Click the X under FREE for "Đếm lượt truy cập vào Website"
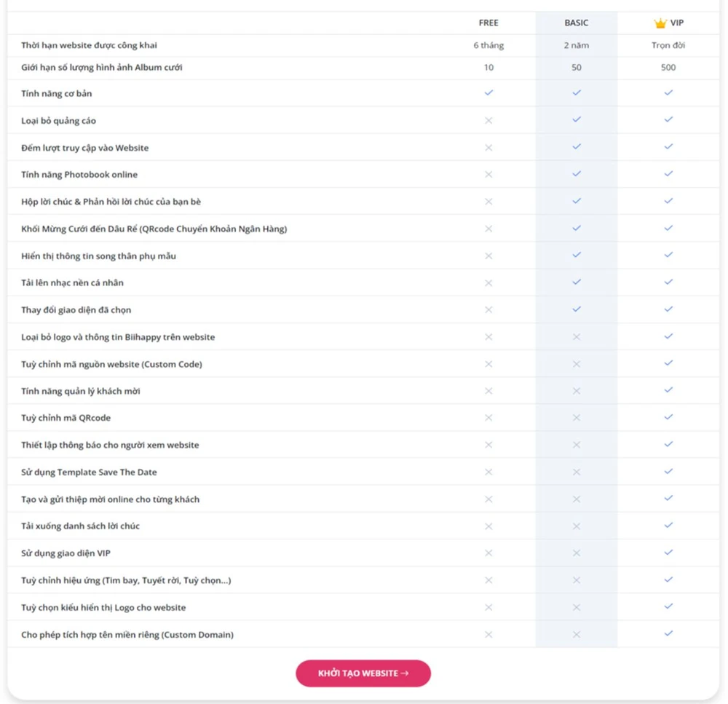Screen dimensions: 728x704 pos(489,147)
